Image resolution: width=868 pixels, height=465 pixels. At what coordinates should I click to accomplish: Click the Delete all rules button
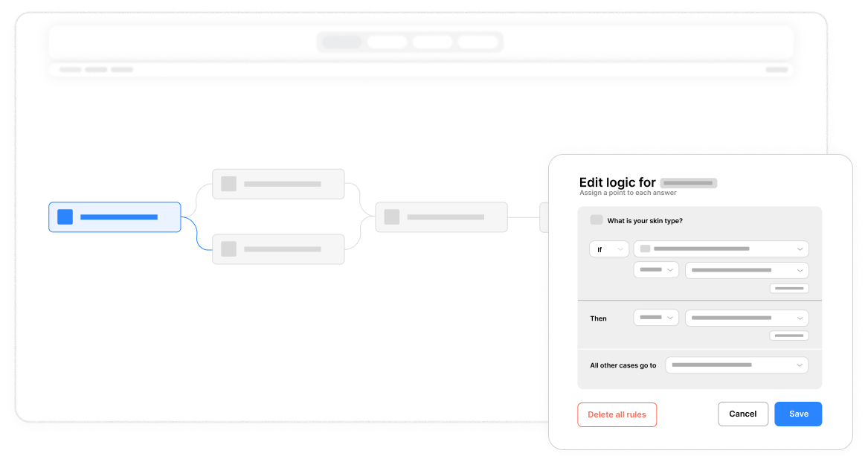coord(617,414)
